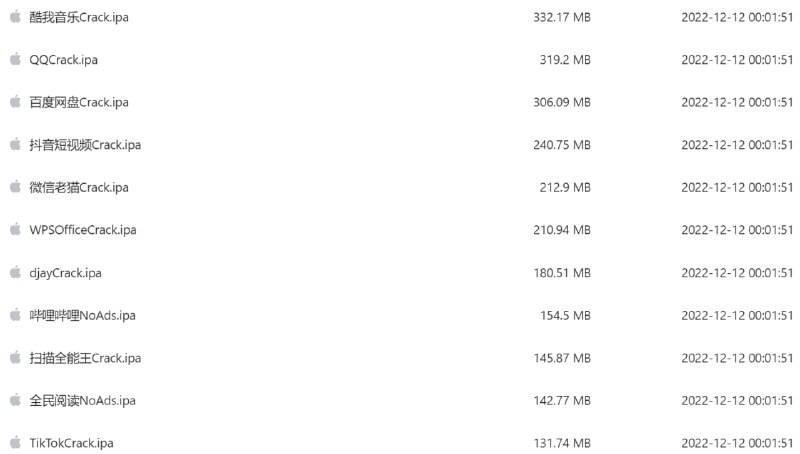The height and width of the screenshot is (454, 800).
Task: Click the Apple icon beside 百度网盘Crack.ipa
Action: [15, 102]
